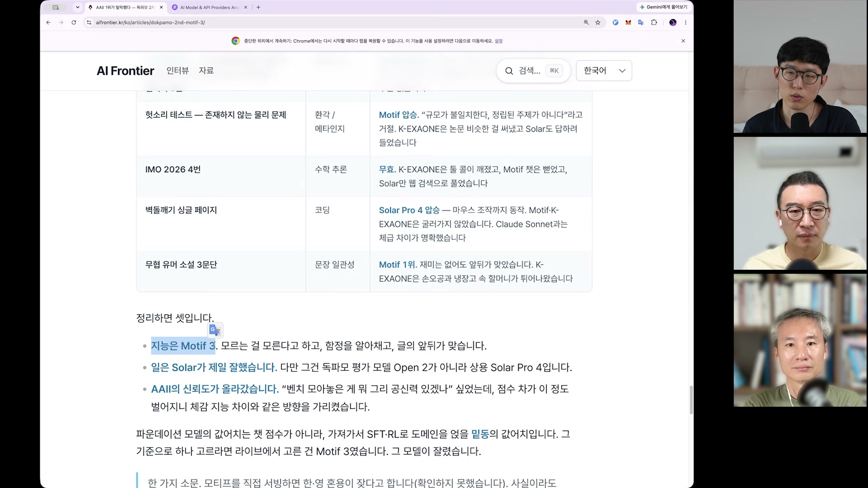Open the Chrome three-dot menu
Screen dimensions: 868x488
tap(685, 22)
